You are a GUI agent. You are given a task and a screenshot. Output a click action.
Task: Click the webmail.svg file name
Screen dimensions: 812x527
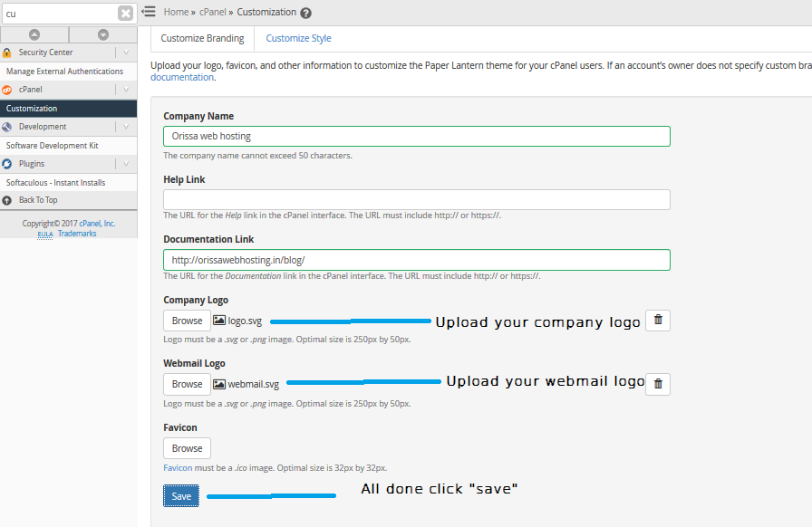[254, 385]
